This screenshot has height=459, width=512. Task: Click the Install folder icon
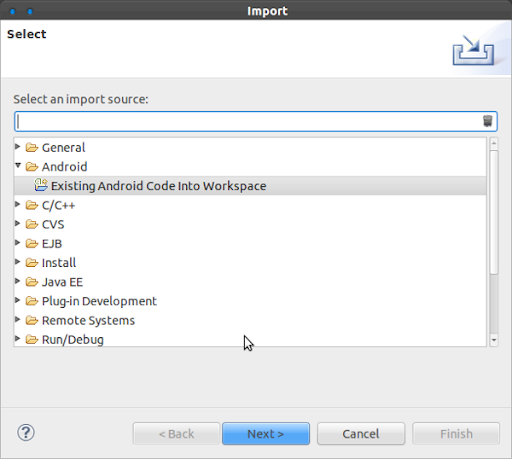[32, 263]
